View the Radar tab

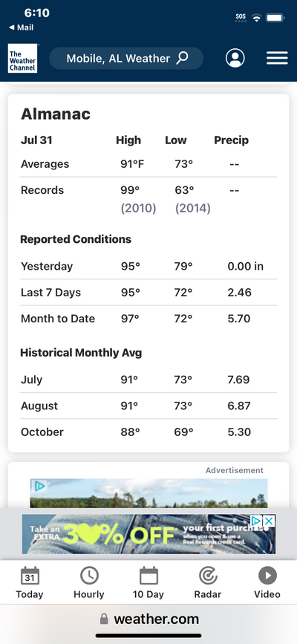[x=208, y=582]
